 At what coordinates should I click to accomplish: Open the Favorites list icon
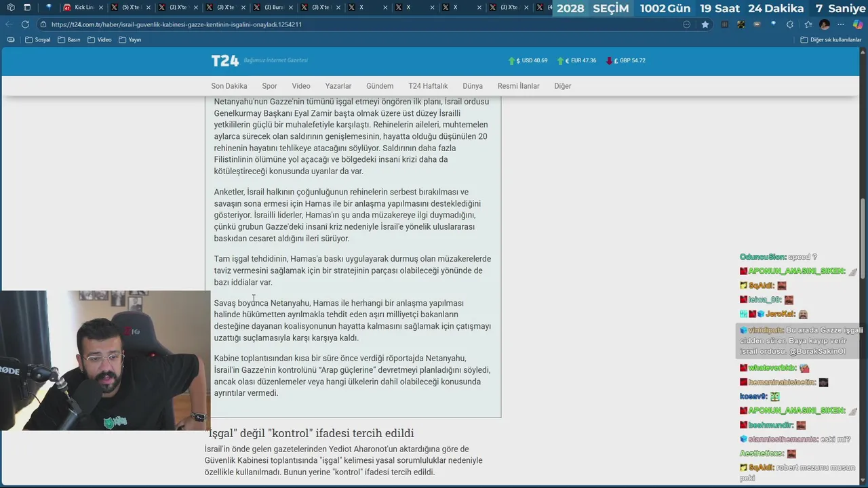(x=807, y=24)
